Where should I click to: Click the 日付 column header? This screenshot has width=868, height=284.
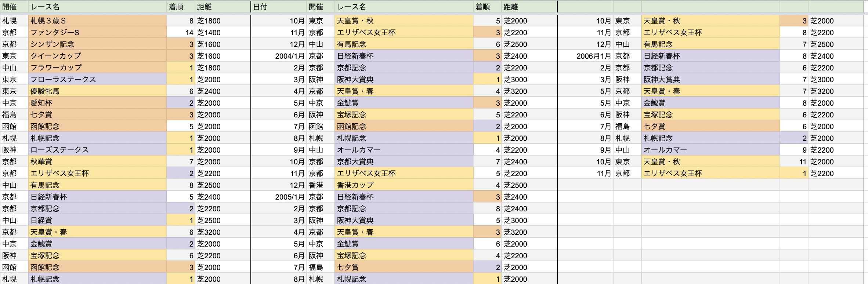[x=279, y=7]
